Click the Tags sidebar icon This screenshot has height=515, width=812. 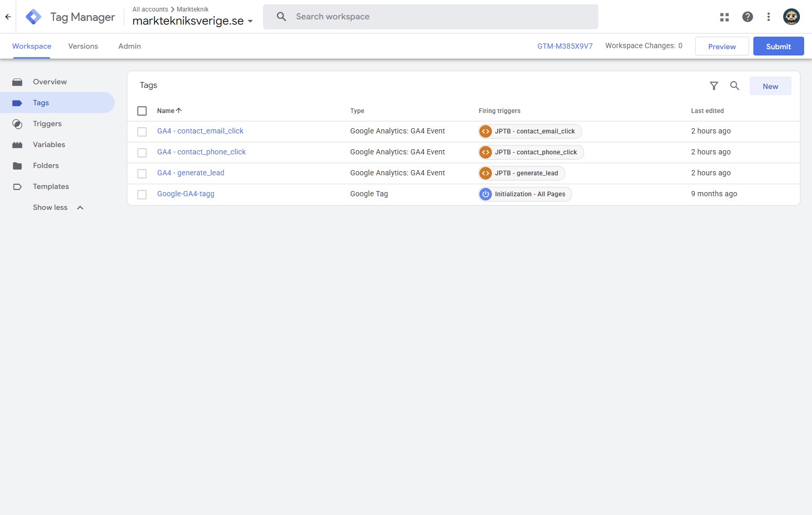click(x=17, y=103)
